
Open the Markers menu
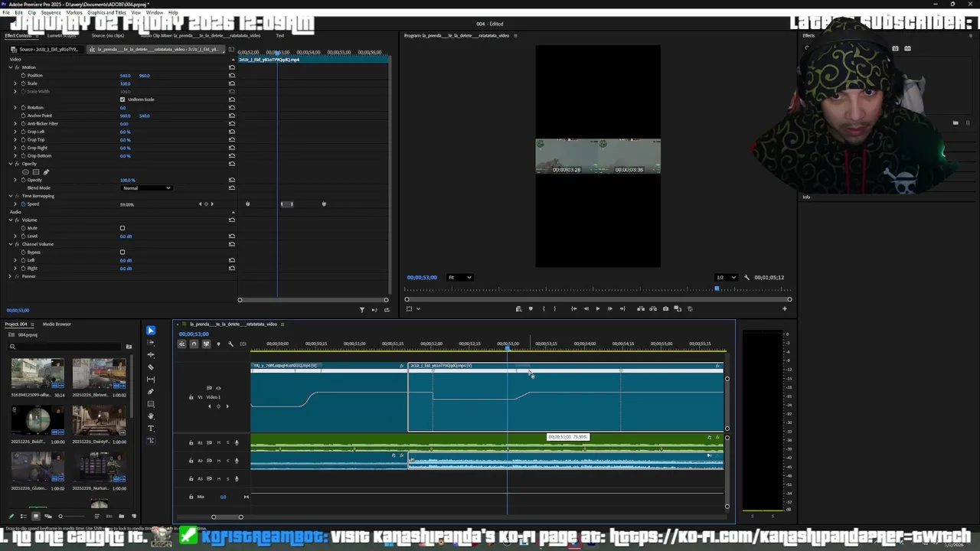click(x=74, y=13)
